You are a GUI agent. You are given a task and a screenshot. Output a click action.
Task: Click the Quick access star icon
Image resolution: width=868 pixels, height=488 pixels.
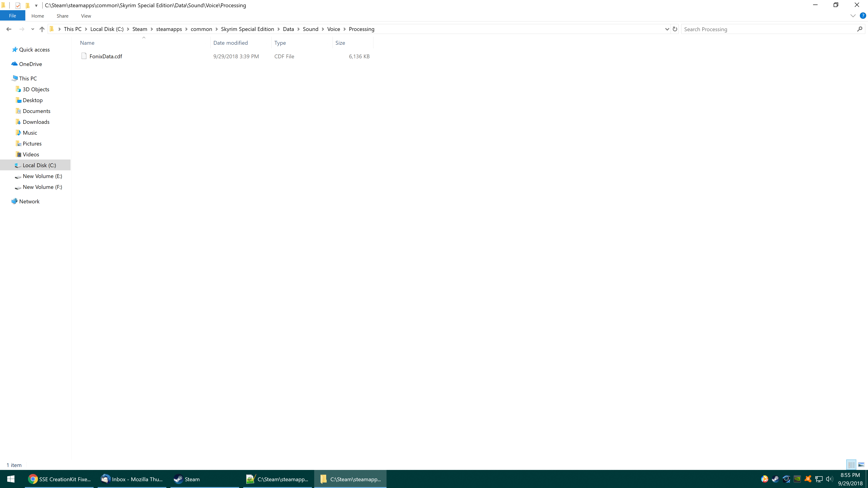15,49
